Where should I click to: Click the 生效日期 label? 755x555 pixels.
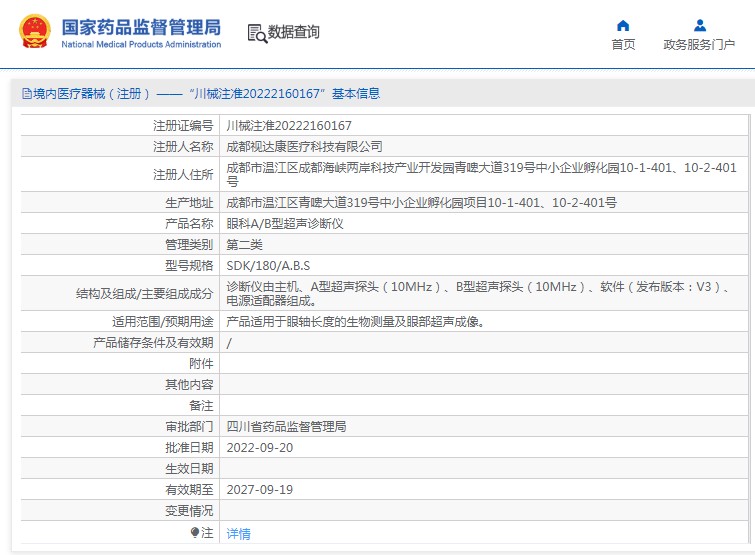pyautogui.click(x=189, y=469)
